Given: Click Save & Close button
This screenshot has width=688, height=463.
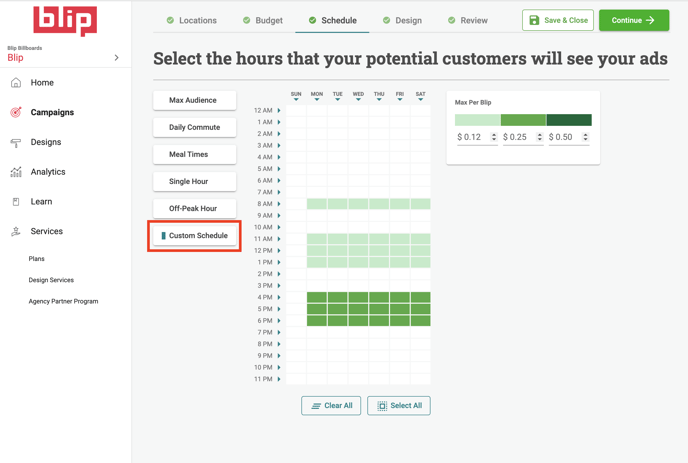Looking at the screenshot, I should (x=558, y=20).
